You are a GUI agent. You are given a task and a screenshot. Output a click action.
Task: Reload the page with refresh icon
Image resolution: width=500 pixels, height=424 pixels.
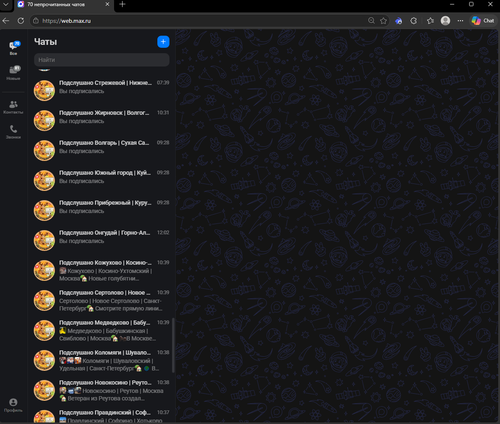(x=21, y=21)
